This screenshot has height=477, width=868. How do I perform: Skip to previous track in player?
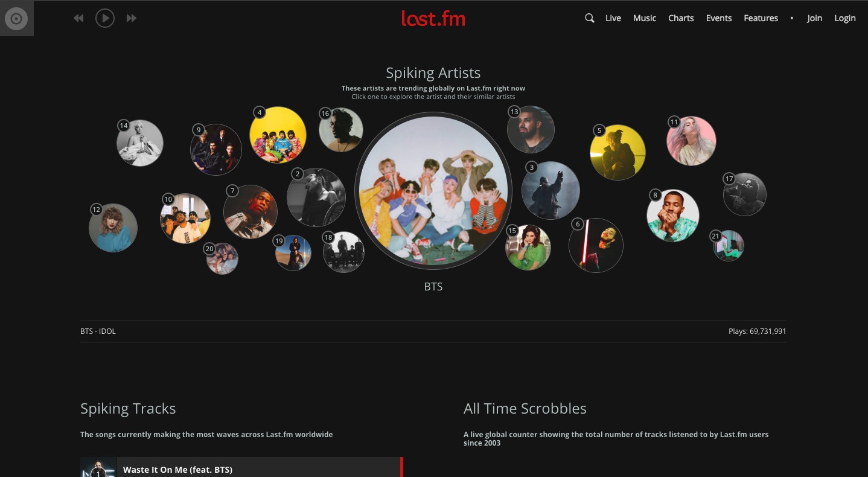click(78, 18)
